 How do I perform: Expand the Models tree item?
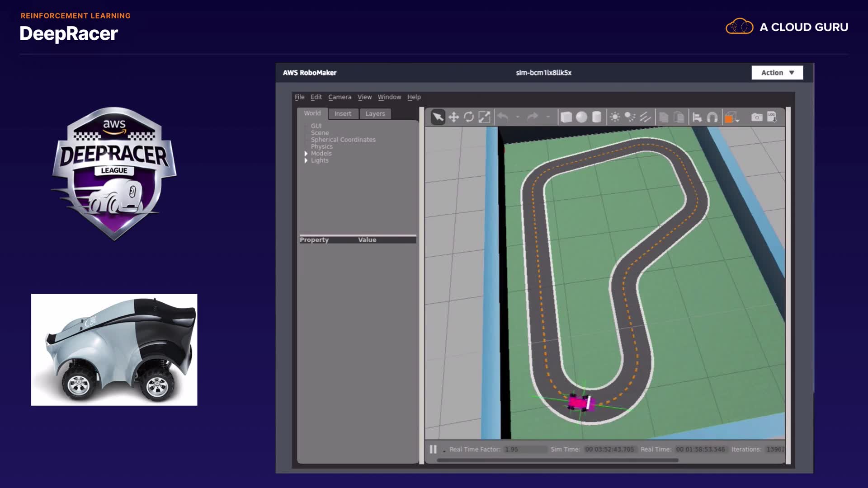click(306, 154)
